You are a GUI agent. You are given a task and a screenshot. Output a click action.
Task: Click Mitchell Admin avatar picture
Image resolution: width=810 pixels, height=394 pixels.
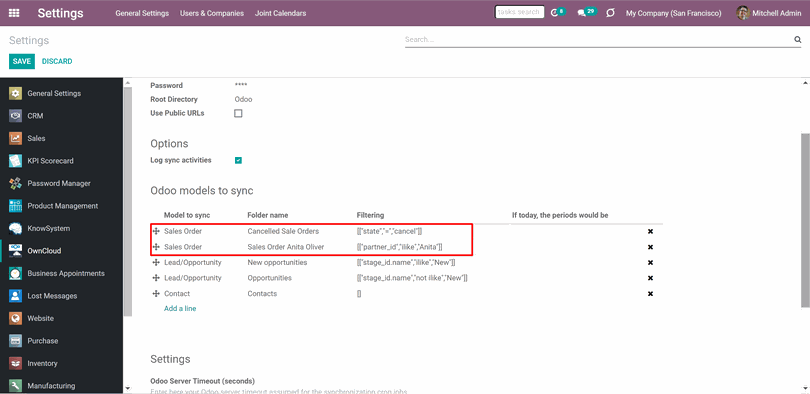743,13
